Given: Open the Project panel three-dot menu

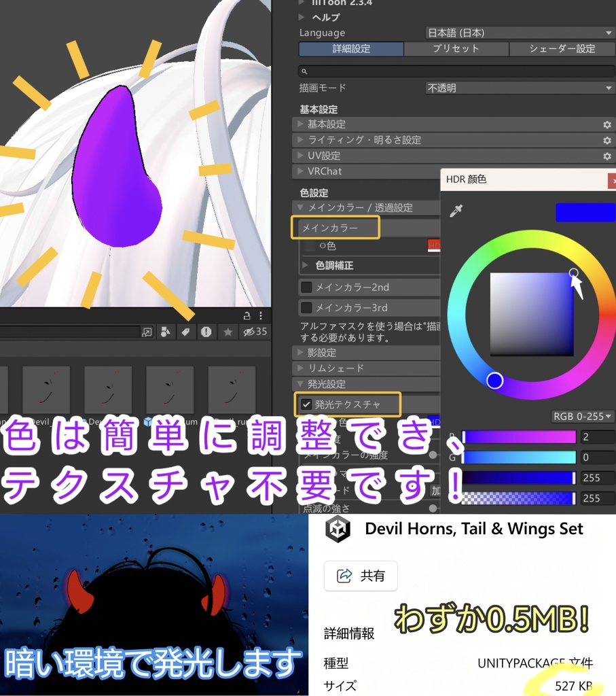Looking at the screenshot, I should [261, 315].
